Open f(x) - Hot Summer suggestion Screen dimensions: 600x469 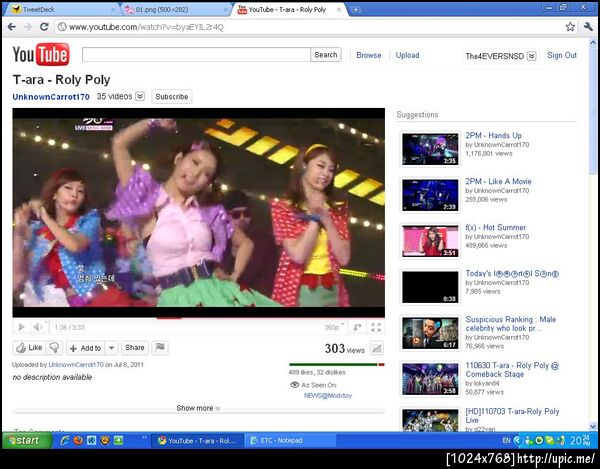click(496, 227)
